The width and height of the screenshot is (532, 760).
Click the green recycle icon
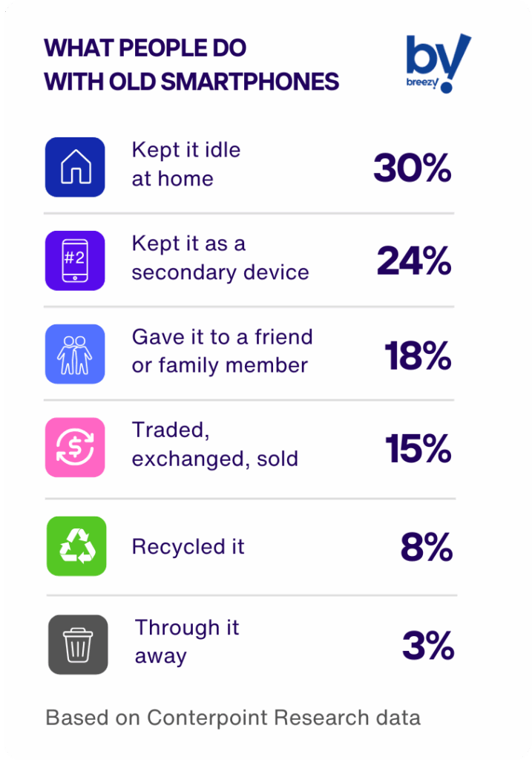[76, 546]
